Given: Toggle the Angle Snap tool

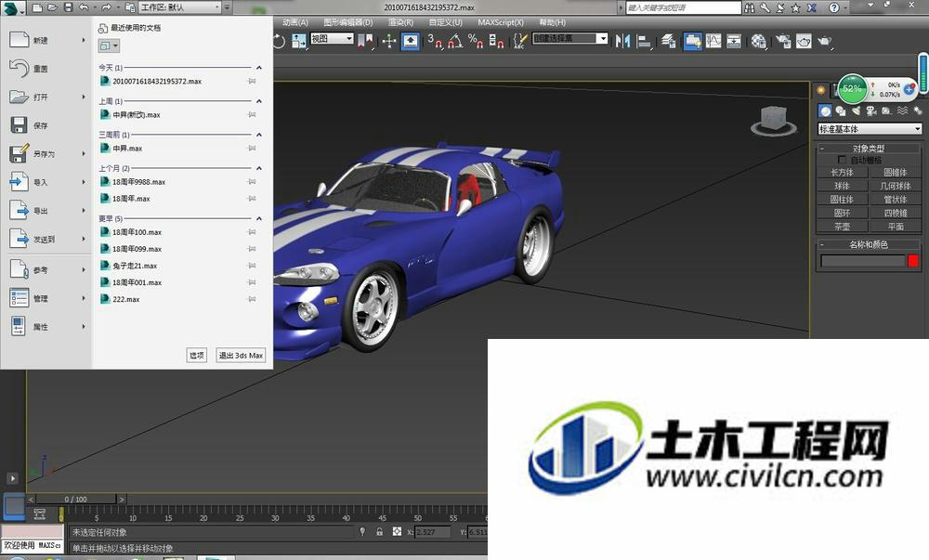Looking at the screenshot, I should [455, 41].
